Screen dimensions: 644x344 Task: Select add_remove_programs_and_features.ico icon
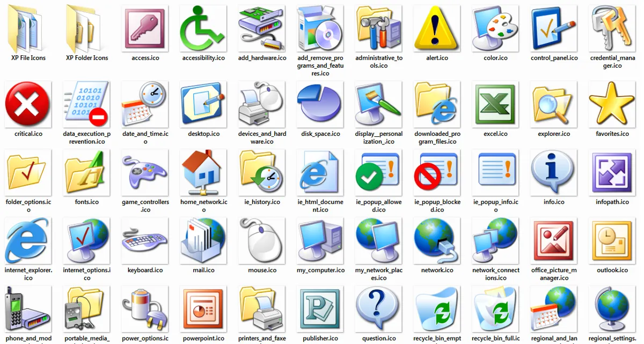coord(320,28)
